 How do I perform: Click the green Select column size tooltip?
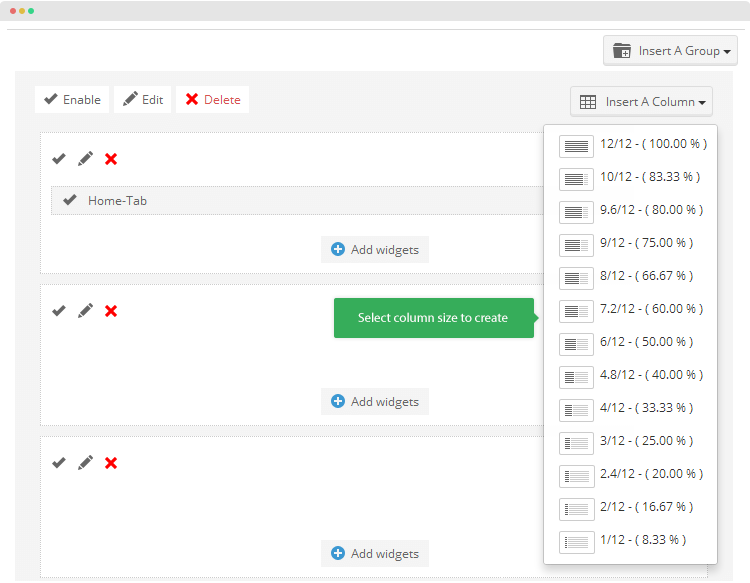coord(434,318)
